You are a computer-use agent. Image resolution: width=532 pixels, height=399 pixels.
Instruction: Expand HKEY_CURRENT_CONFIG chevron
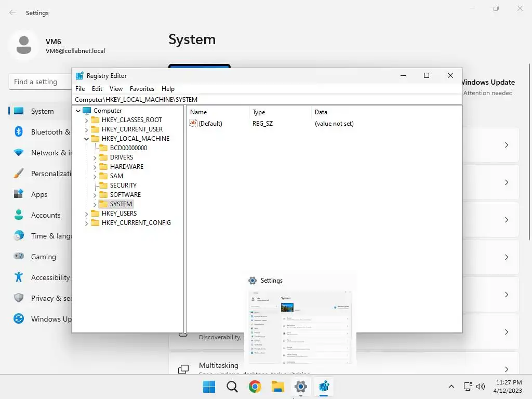tap(86, 223)
